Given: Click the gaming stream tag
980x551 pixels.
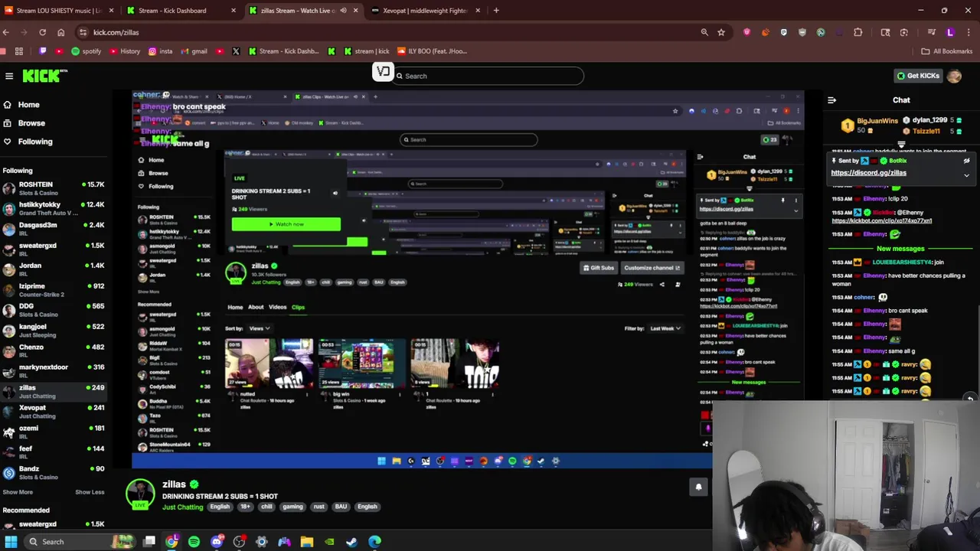Looking at the screenshot, I should [x=292, y=507].
